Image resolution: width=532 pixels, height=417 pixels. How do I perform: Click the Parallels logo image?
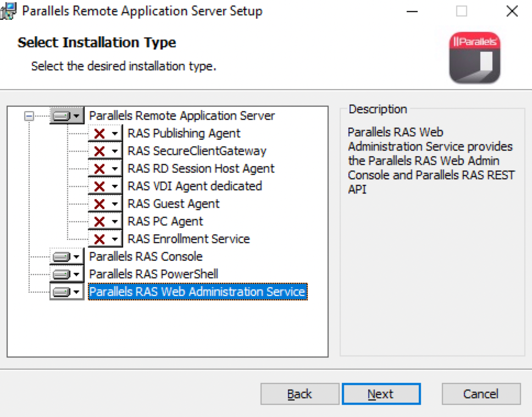tap(475, 58)
